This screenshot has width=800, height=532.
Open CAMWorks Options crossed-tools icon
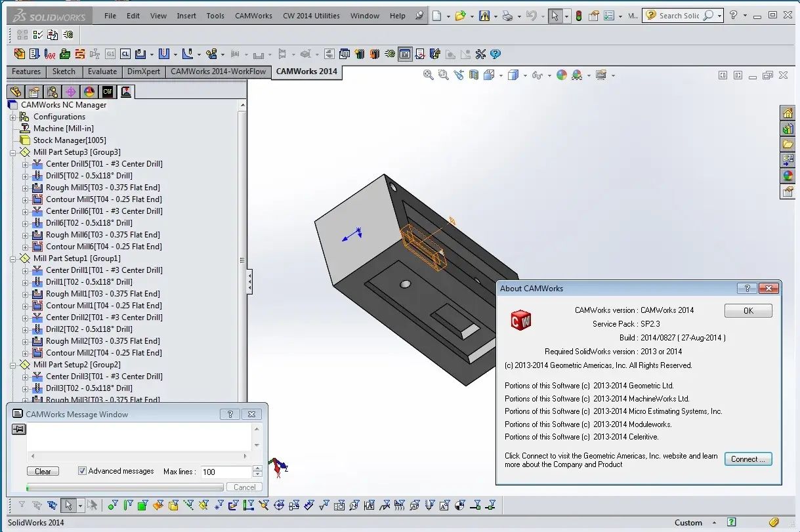click(480, 54)
